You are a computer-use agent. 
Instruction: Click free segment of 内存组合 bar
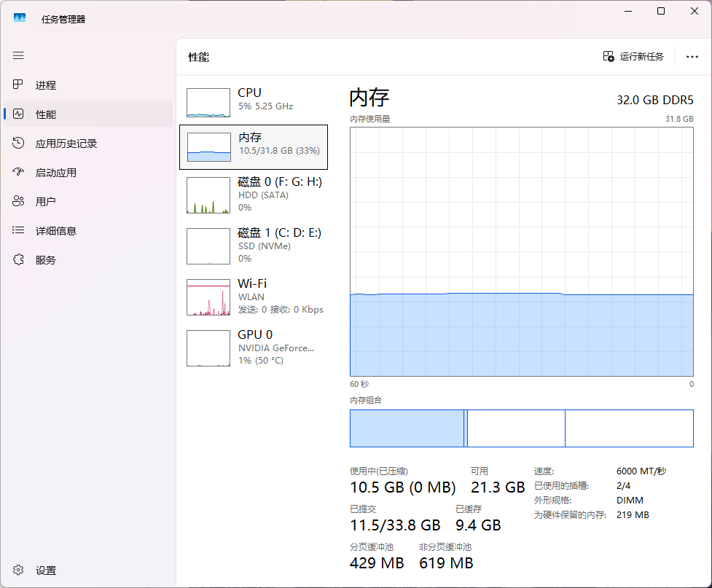630,428
